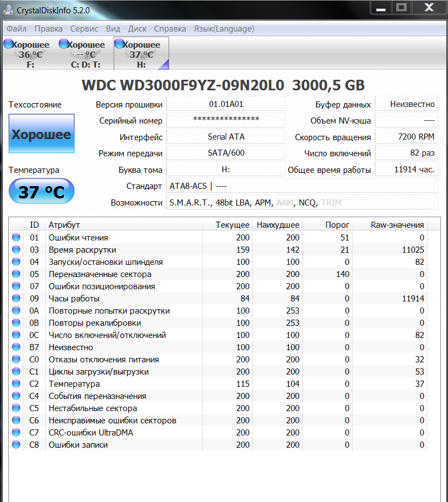Screen dimensions: 448x502
Task: Click status orb for Ошибки записи
Action: 16,444
